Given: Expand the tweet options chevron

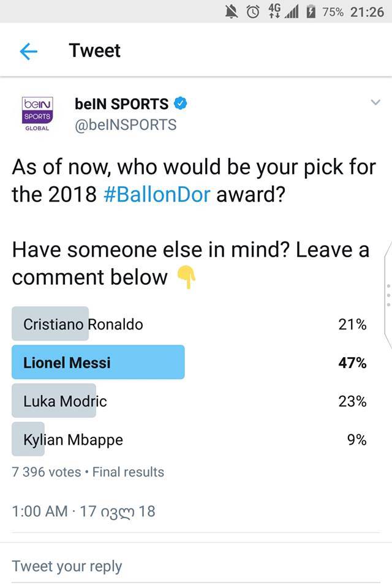Looking at the screenshot, I should (375, 103).
